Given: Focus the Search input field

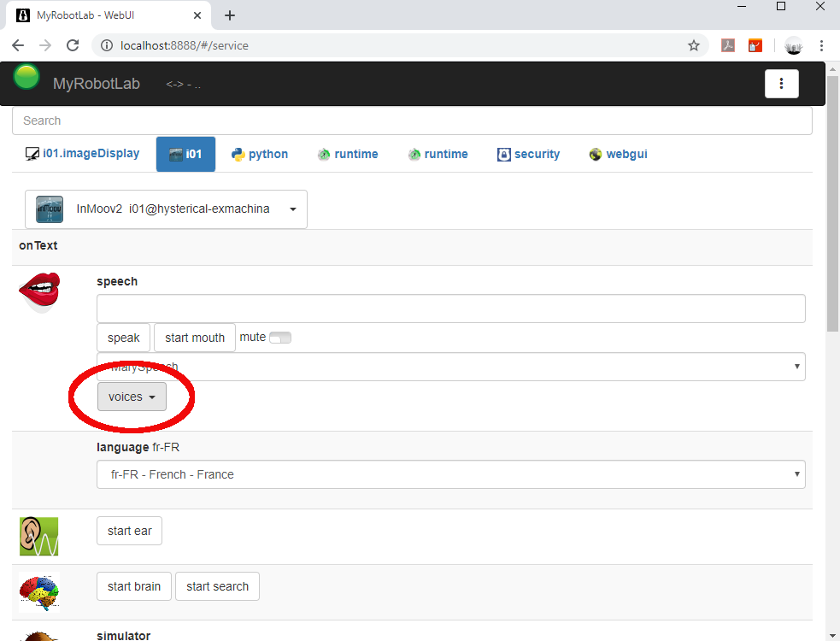Looking at the screenshot, I should click(x=412, y=121).
